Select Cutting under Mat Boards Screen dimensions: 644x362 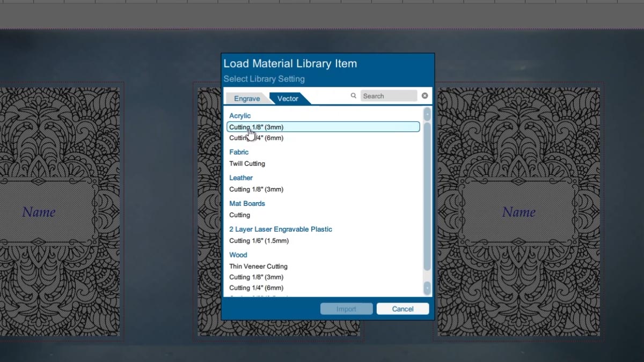click(239, 215)
